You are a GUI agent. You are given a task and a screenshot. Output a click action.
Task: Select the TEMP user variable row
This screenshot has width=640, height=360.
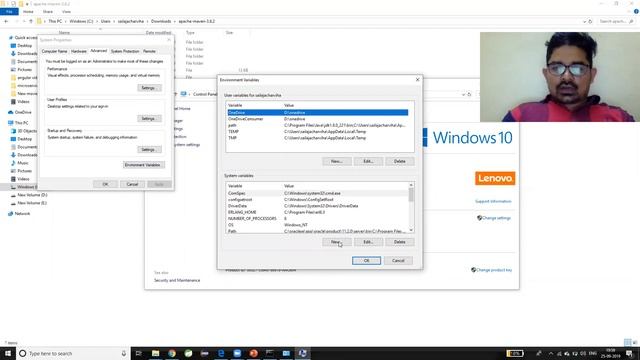click(x=318, y=131)
